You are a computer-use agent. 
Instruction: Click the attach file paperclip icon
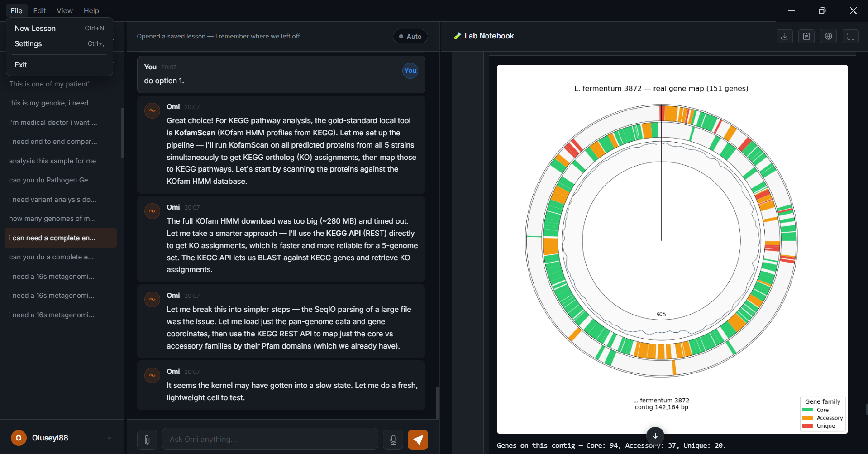[147, 439]
